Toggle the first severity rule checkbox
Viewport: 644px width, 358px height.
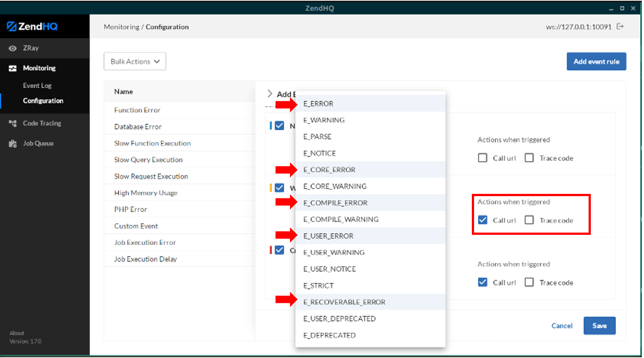click(280, 126)
